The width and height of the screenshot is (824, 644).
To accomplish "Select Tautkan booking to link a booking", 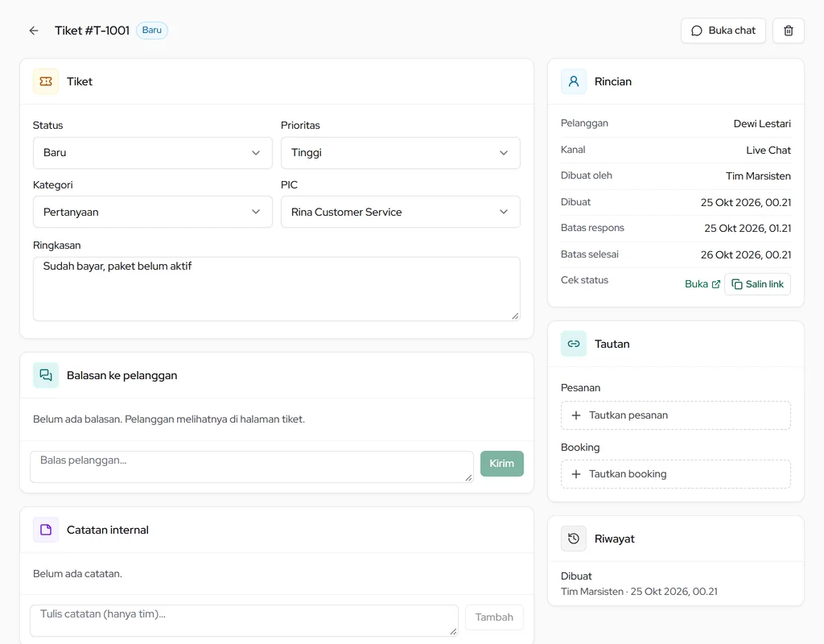I will (675, 474).
